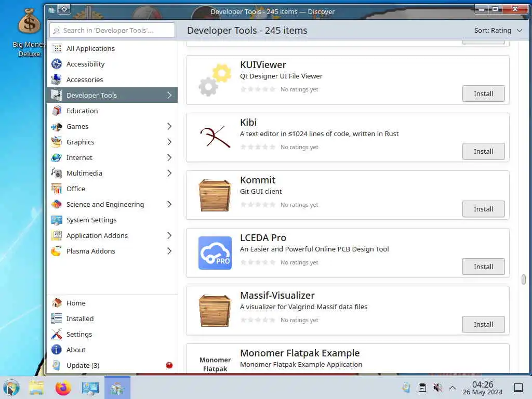Viewport: 532px width, 399px height.
Task: Click the updates notifier tray icon
Action: 406,388
